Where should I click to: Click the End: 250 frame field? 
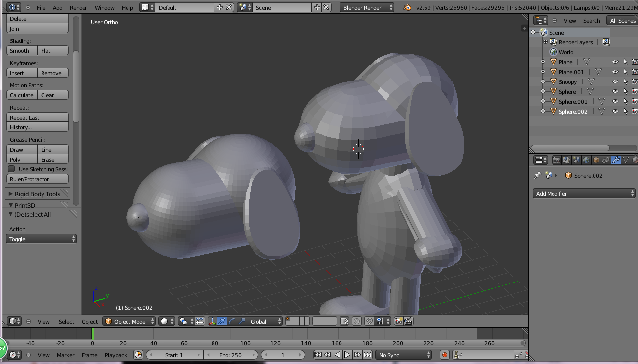point(231,355)
